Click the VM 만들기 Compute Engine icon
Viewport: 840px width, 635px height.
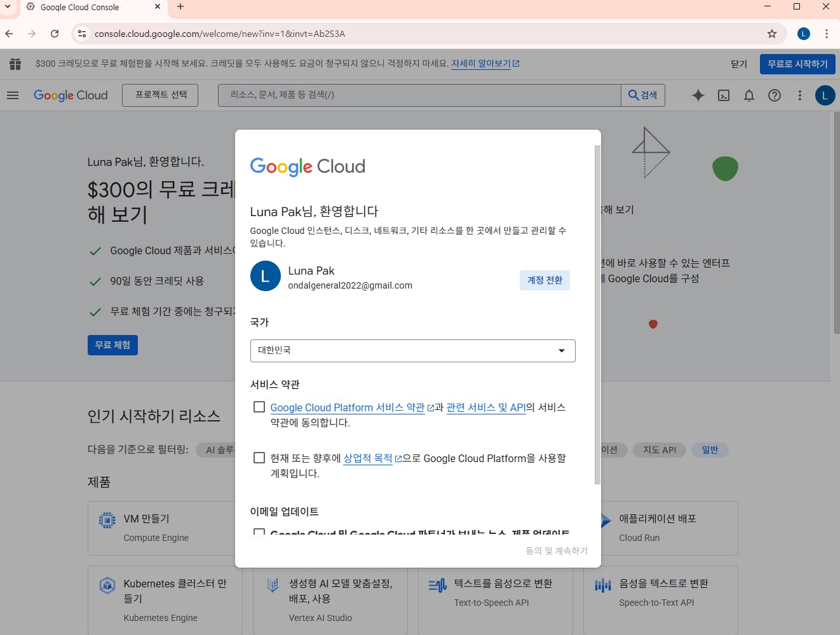[x=107, y=521]
